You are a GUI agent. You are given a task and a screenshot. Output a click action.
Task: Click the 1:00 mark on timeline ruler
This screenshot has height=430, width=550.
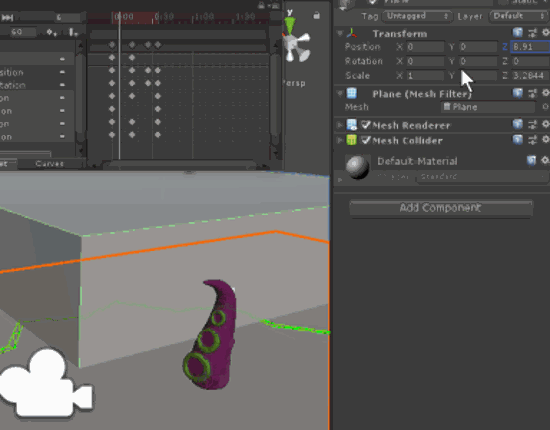click(204, 16)
